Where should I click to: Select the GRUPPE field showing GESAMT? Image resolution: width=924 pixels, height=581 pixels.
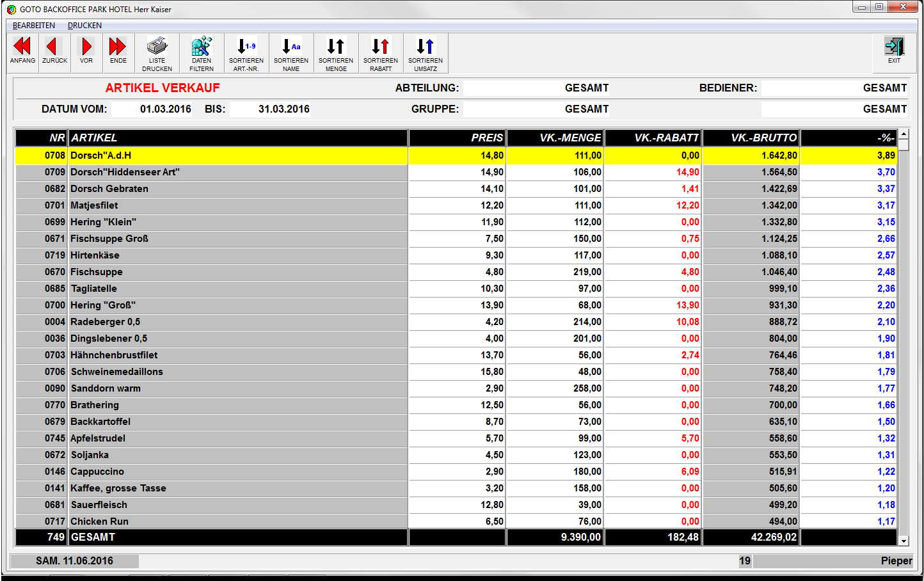click(x=536, y=109)
